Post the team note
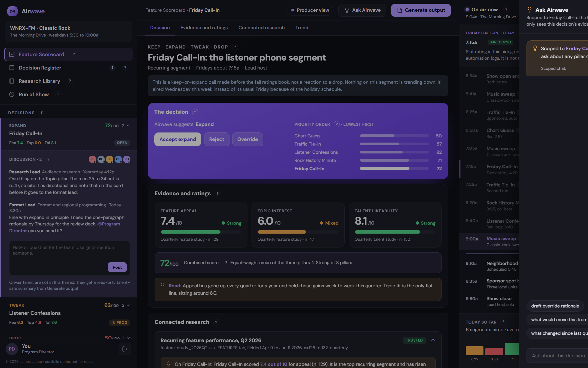This screenshot has height=368, width=588. click(x=117, y=267)
